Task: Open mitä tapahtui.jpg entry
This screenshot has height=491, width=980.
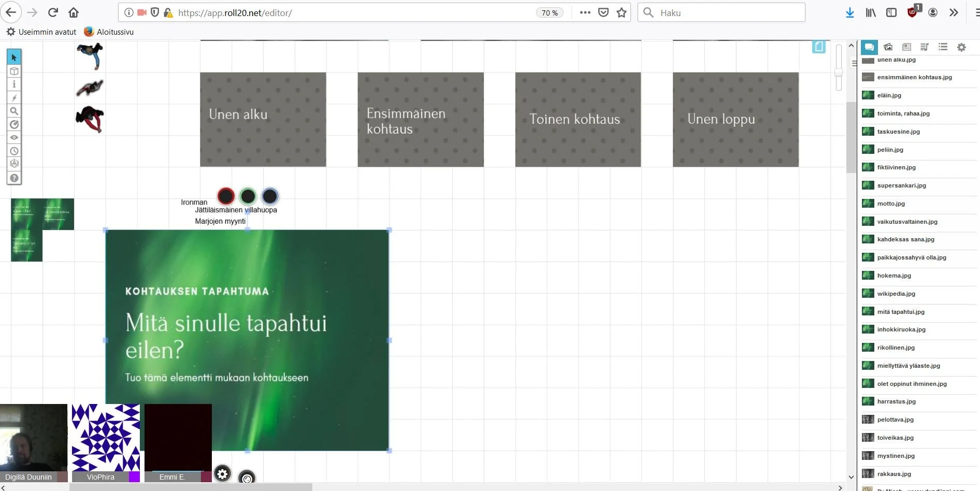Action: 918,312
